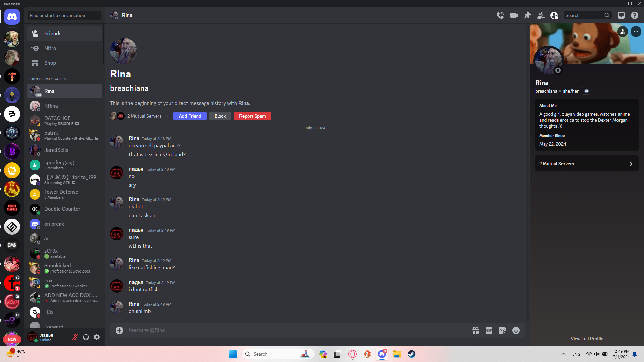Viewport: 644px width, 362px height.
Task: Open the Nitro page
Action: click(64, 48)
